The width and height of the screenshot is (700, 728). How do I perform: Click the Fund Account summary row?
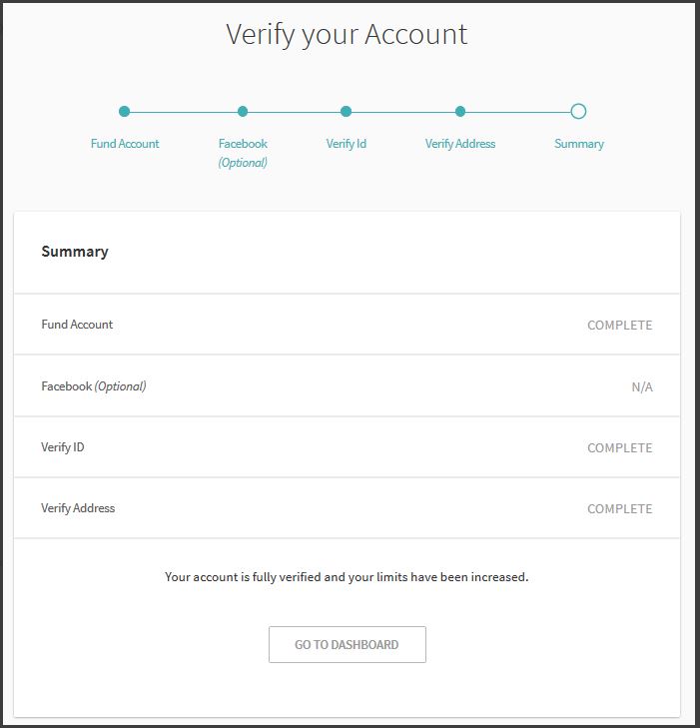347,325
